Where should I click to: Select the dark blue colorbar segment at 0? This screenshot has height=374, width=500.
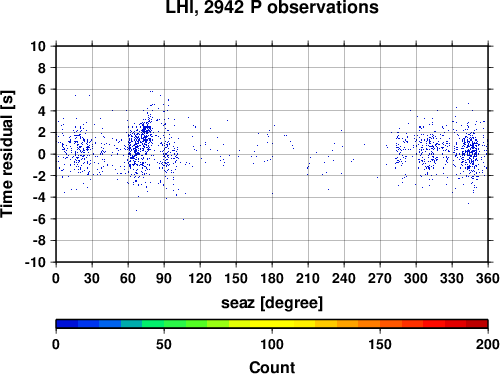click(67, 324)
